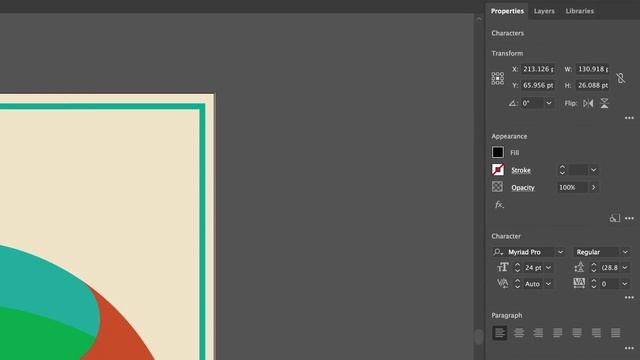Open the 24 pt font size dropdown
Image resolution: width=640 pixels, height=360 pixels.
549,268
